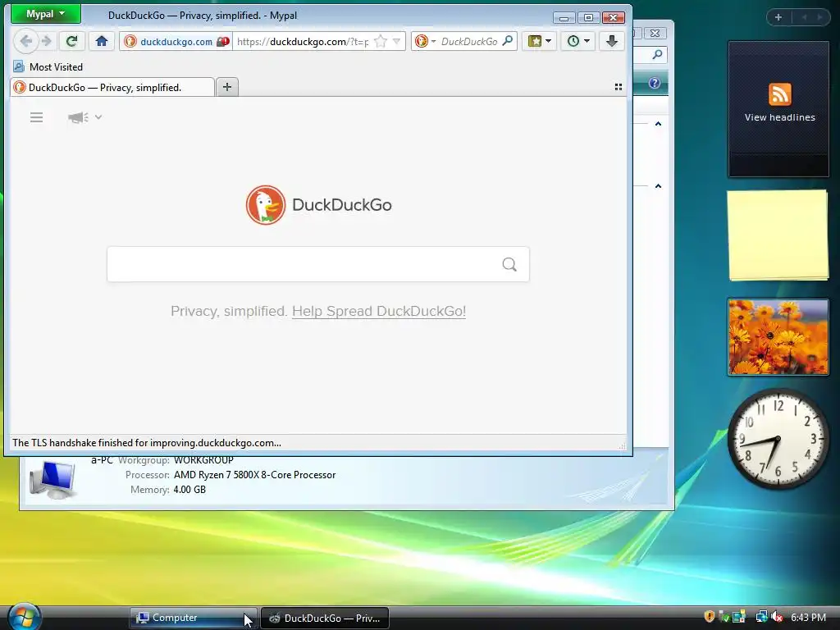Click the sidebar previous gadgets page arrow

click(804, 17)
